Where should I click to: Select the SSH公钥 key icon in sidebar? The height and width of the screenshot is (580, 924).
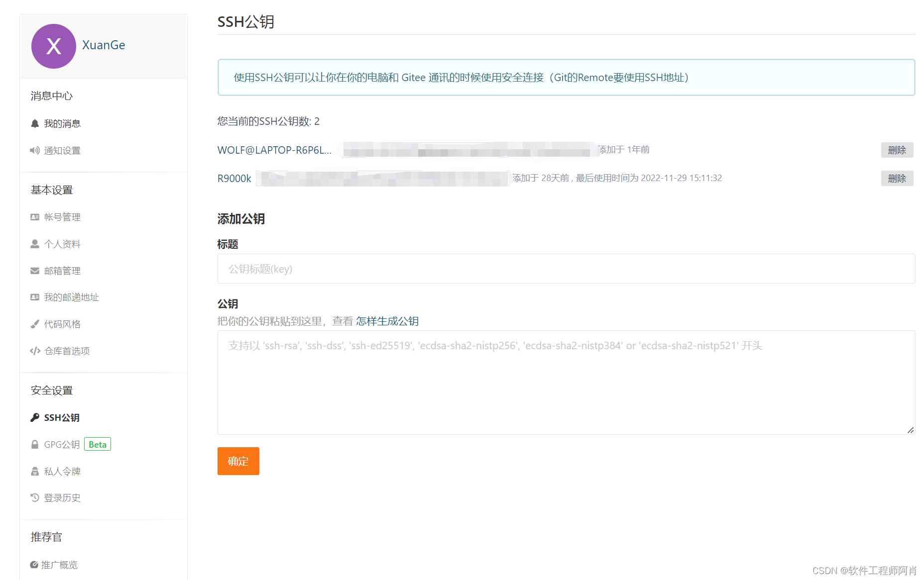coord(34,417)
